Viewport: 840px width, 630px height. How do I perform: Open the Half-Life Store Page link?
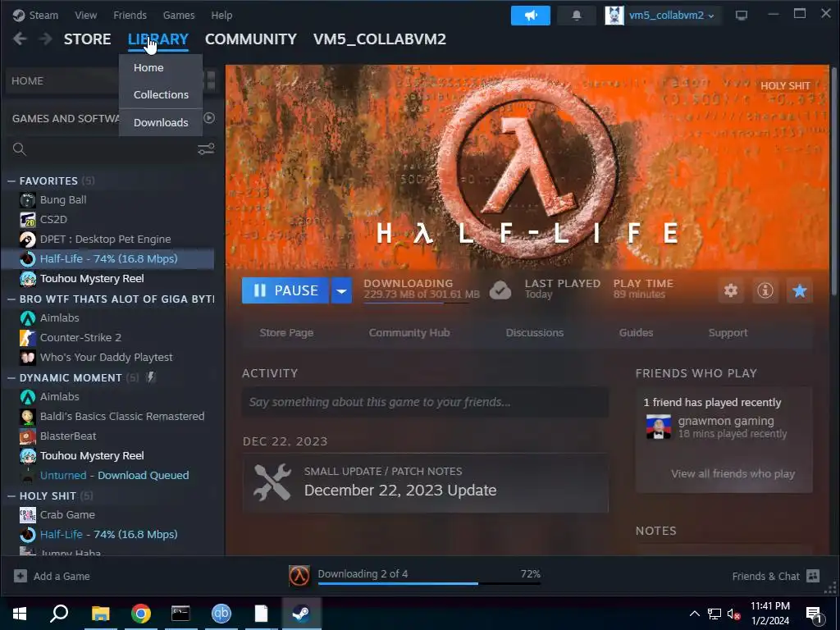coord(286,333)
